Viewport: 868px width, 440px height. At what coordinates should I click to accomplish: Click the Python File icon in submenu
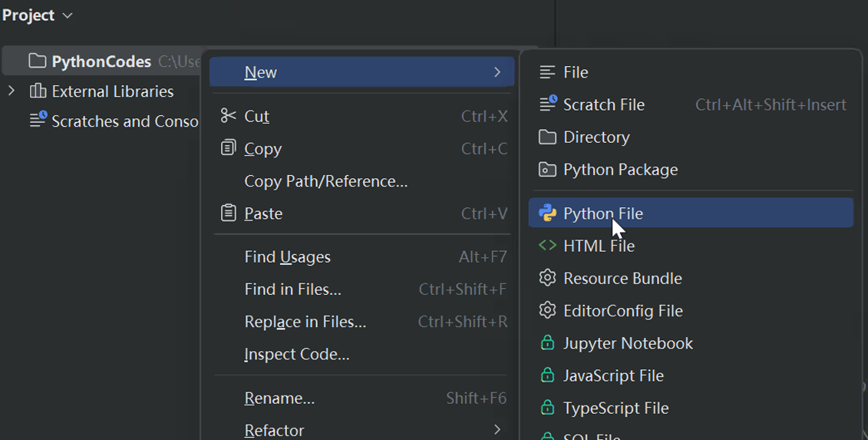pos(547,213)
